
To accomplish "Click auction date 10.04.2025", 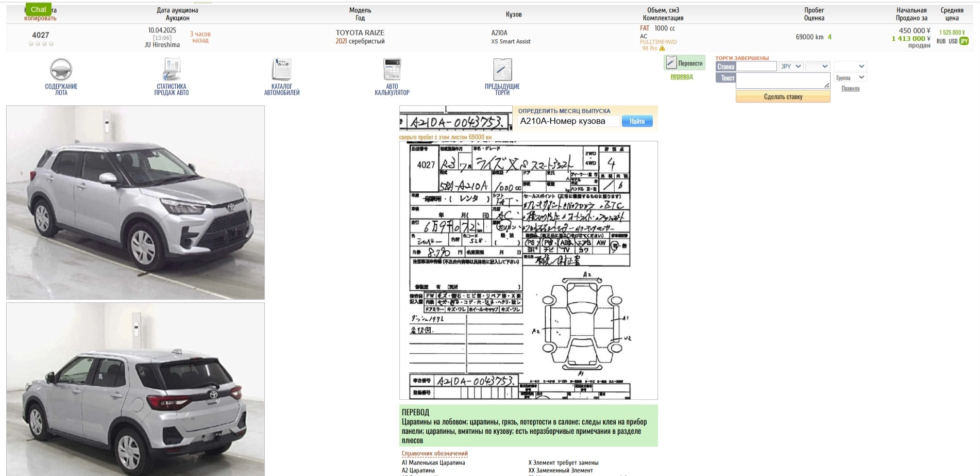I will coord(162,30).
